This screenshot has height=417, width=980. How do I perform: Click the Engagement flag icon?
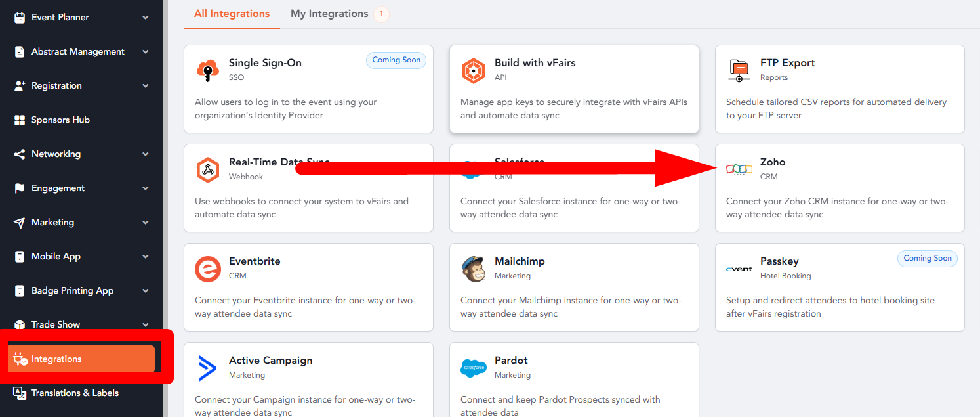click(20, 188)
